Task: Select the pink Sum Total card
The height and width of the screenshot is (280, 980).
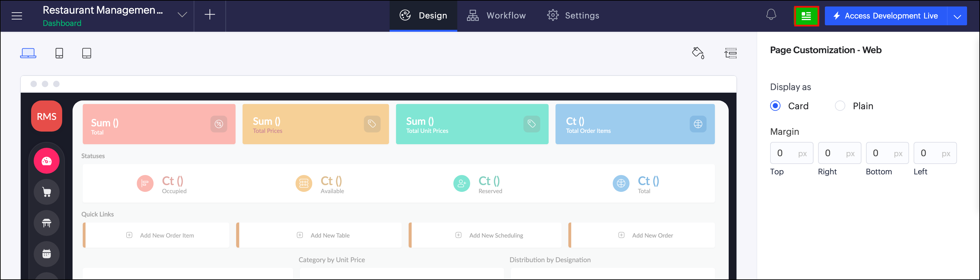Action: point(159,124)
